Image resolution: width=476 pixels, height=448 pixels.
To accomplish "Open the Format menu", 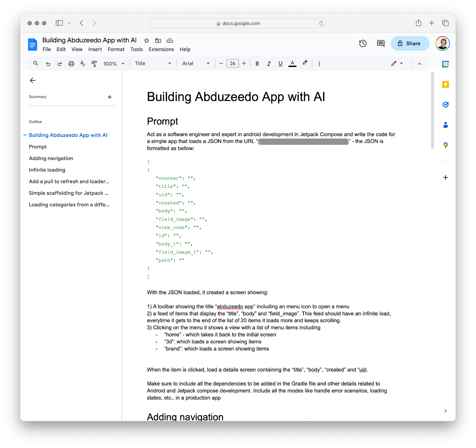I will [x=116, y=49].
